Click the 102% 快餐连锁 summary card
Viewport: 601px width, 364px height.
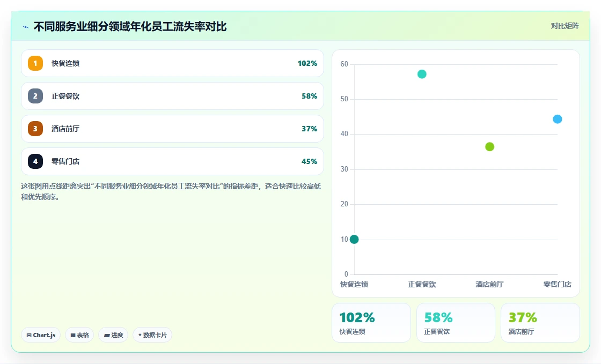tap(371, 323)
